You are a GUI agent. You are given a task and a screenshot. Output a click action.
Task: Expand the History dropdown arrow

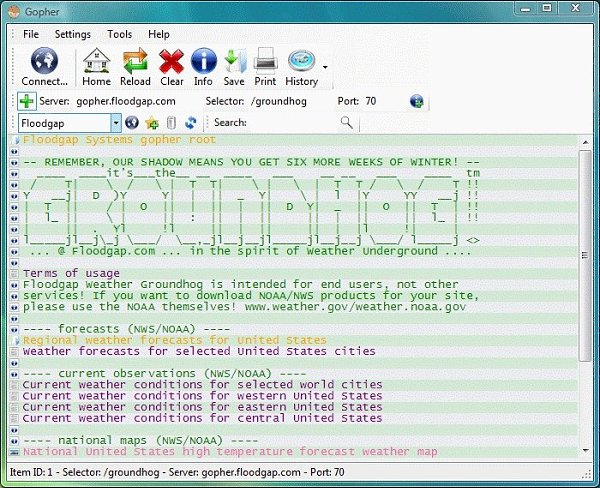coord(325,67)
